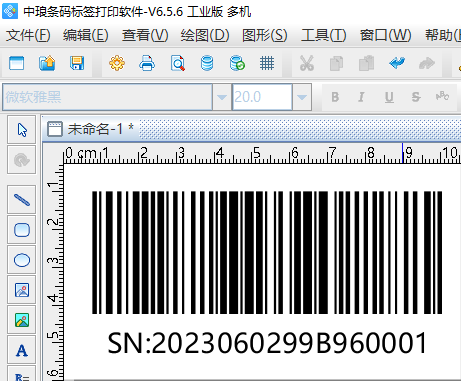Screen dimensions: 461x381
Task: Save the label with the floppy icon
Action: click(77, 63)
